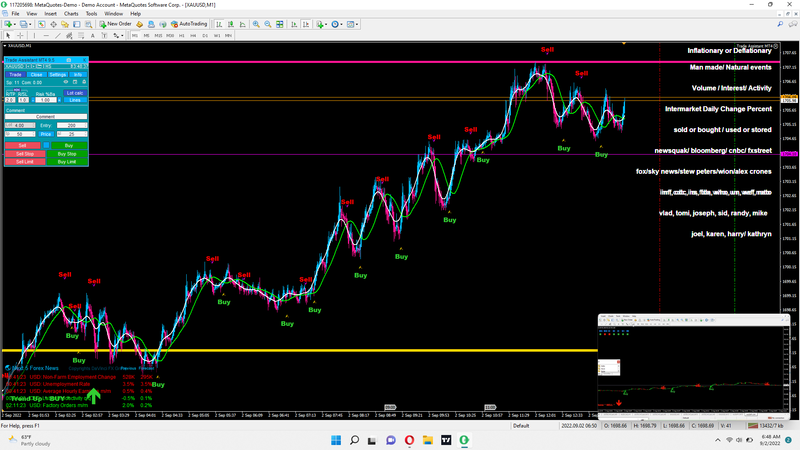
Task: Click the New Order toolbar button
Action: tap(116, 23)
